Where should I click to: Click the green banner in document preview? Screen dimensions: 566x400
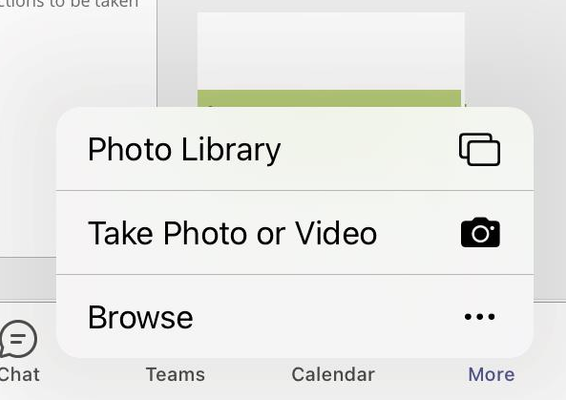(329, 98)
